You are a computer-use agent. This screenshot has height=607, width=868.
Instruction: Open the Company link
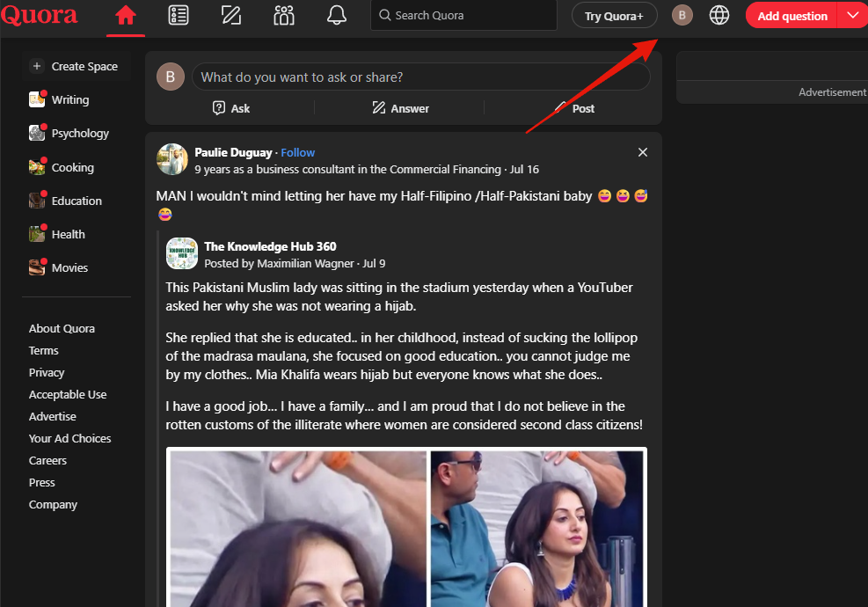tap(53, 505)
